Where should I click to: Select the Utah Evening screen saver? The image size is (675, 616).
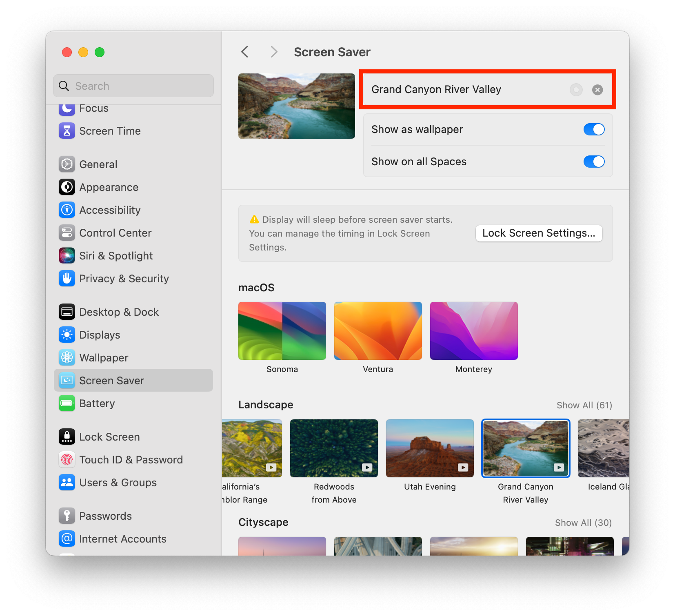[x=430, y=448]
